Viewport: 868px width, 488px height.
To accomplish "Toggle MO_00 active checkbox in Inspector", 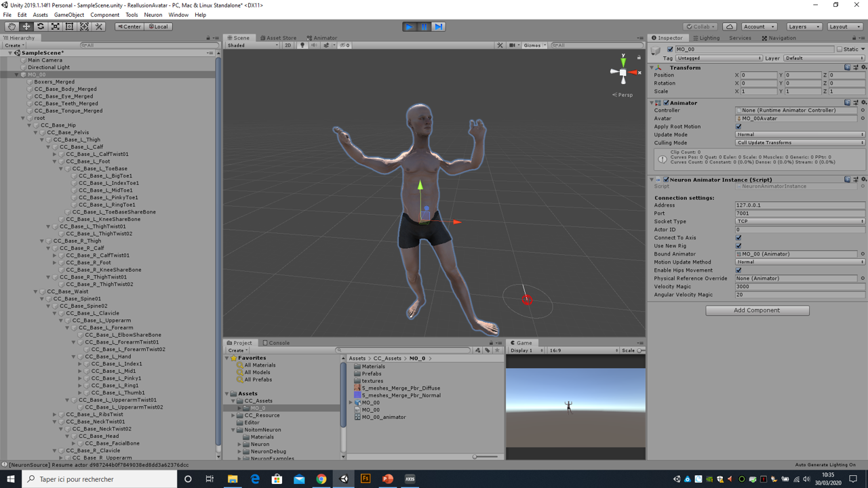I will pos(671,49).
